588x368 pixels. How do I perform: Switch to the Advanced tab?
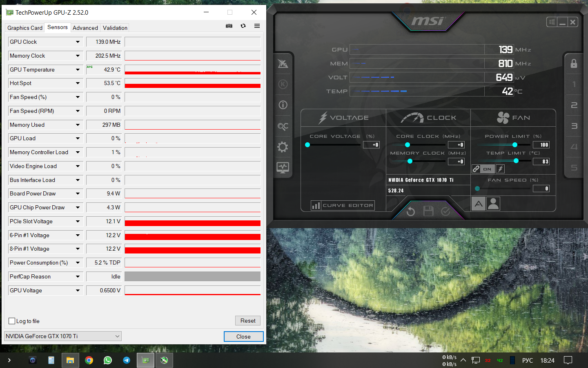point(85,28)
